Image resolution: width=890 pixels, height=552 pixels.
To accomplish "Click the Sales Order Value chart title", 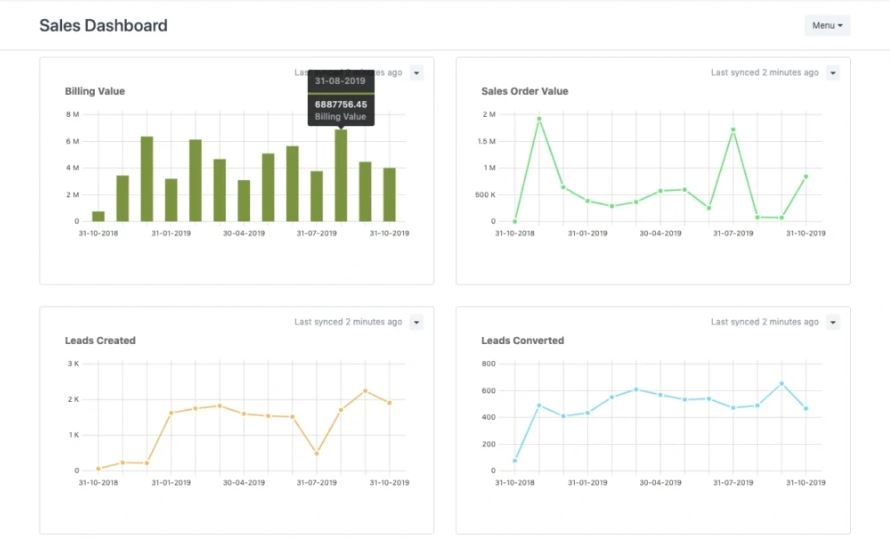I will (x=524, y=91).
